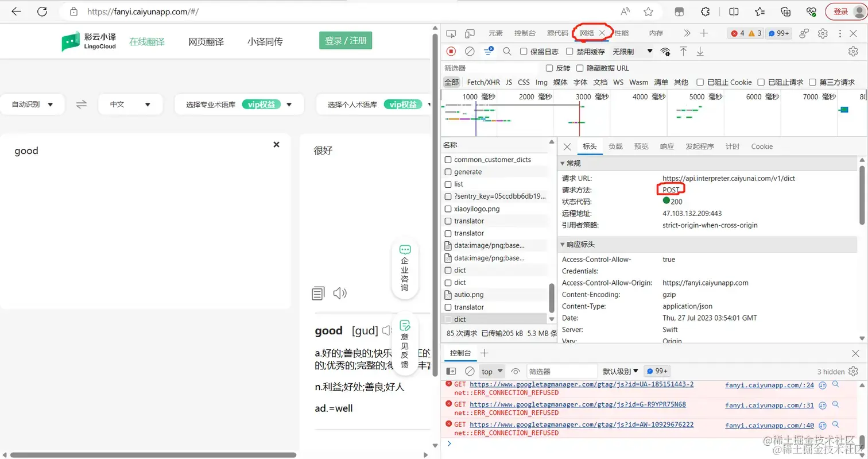The image size is (868, 459).
Task: Click the network 筛选器 input field
Action: pos(491,68)
